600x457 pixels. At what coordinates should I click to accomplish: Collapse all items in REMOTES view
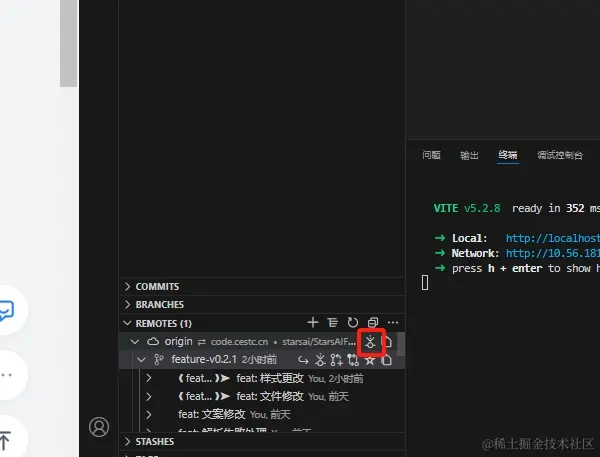tap(373, 322)
